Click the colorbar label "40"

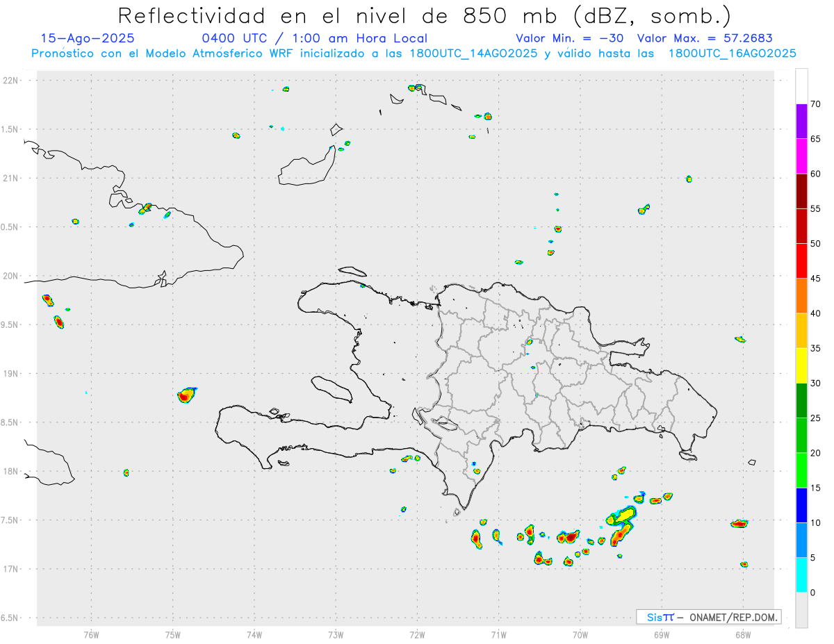[816, 313]
